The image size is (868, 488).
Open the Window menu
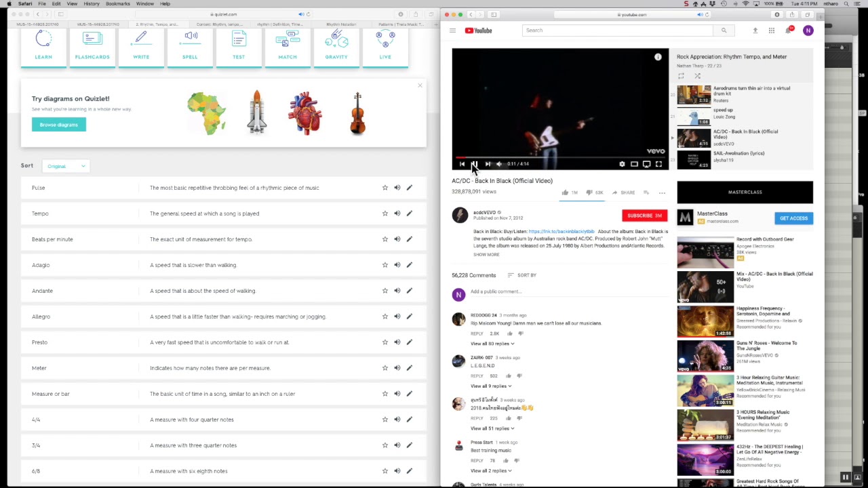tap(144, 3)
